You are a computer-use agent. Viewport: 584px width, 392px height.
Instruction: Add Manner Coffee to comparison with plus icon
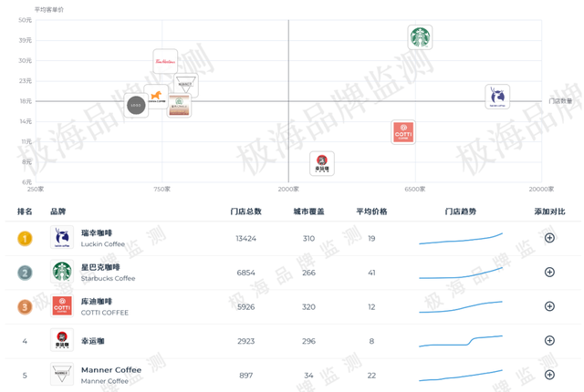coord(549,375)
